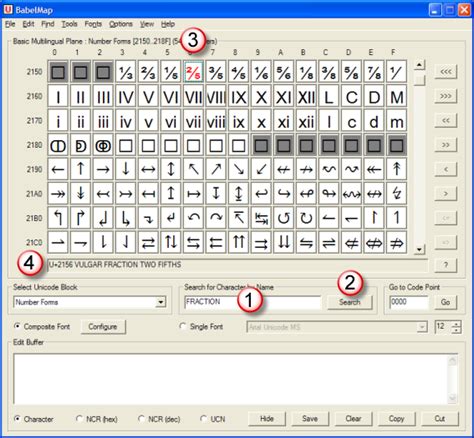Open the Select Unicode Block dropdown

[x=161, y=302]
